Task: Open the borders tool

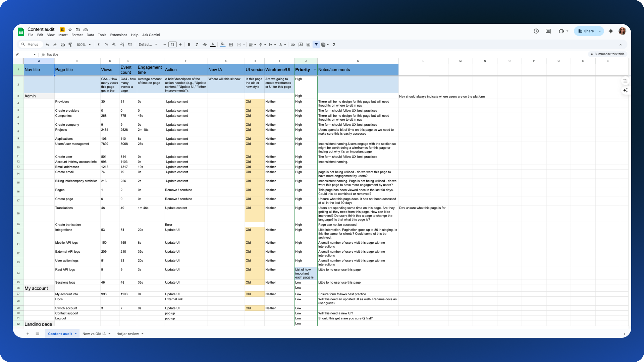Action: tap(231, 45)
